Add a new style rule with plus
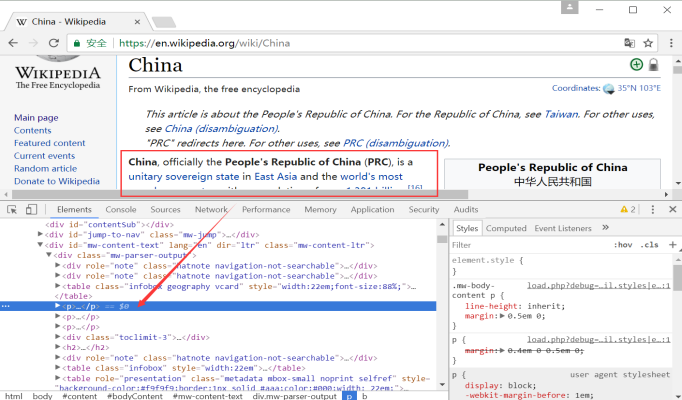682x400 pixels. click(x=672, y=245)
